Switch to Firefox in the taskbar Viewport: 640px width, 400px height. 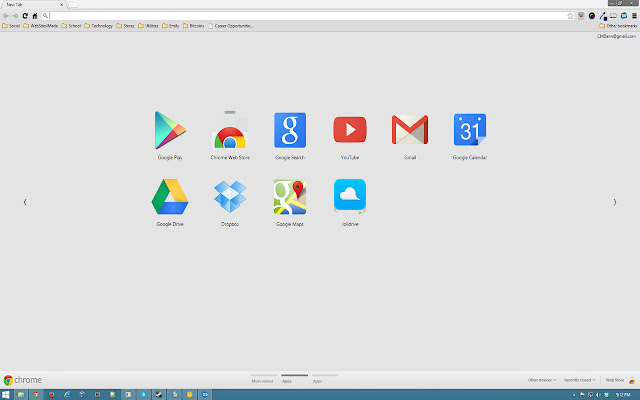[51, 394]
